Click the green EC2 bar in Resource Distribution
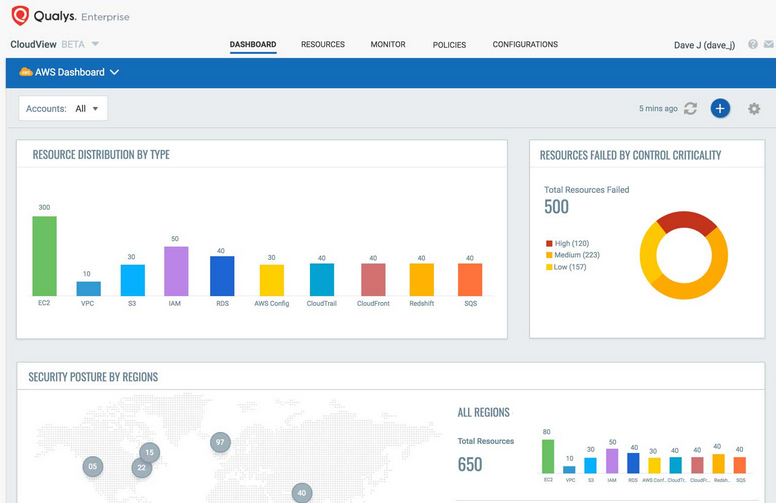Image resolution: width=776 pixels, height=503 pixels. tap(45, 256)
